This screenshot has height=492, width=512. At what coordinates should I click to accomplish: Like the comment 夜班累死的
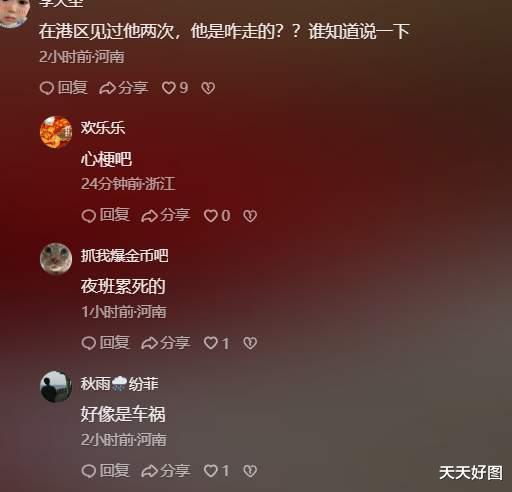(x=217, y=343)
